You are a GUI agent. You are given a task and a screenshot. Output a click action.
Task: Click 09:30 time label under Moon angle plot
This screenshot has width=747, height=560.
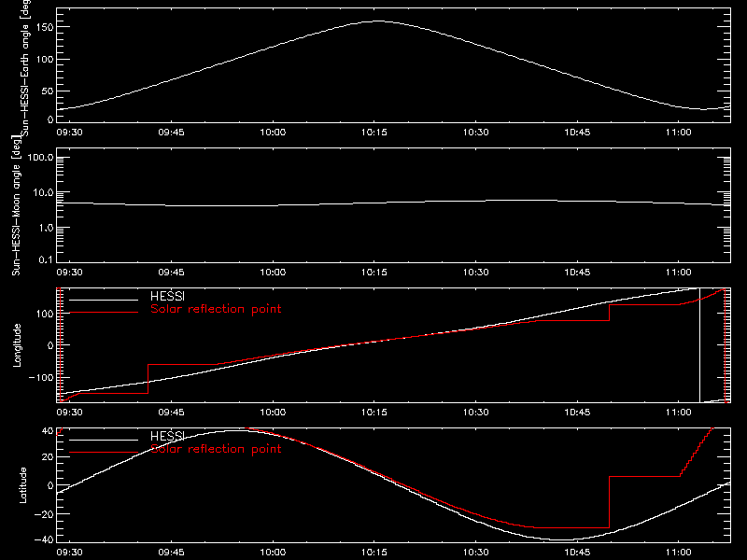(x=69, y=273)
